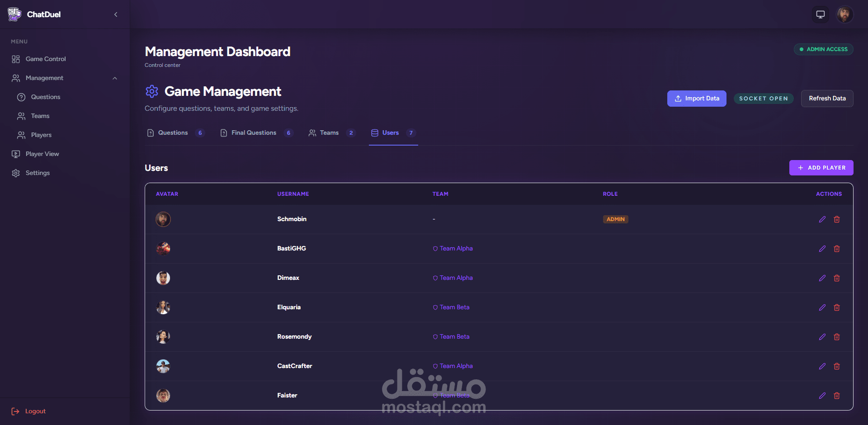Click Team Beta in the Rosemondy row
Screen dimensions: 868x425
coord(451,337)
